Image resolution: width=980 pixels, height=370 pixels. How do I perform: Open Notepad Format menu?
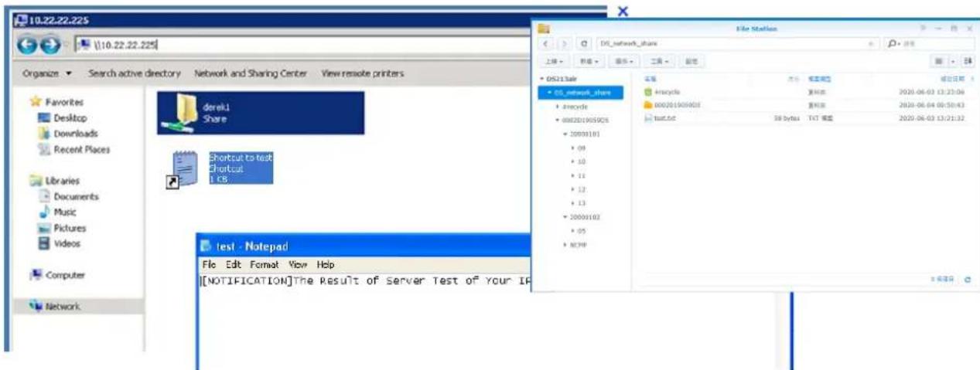point(264,263)
